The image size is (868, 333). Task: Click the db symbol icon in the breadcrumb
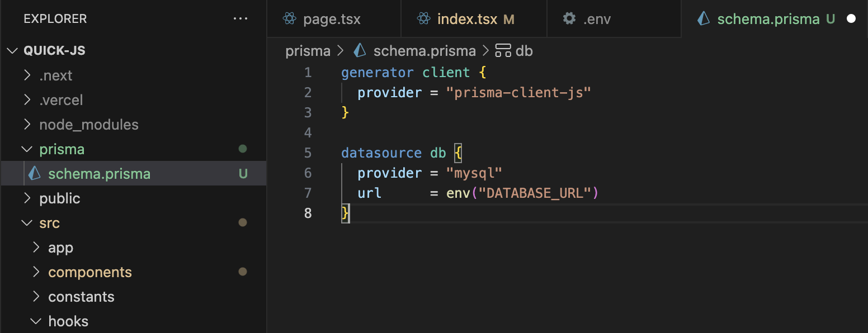[502, 50]
